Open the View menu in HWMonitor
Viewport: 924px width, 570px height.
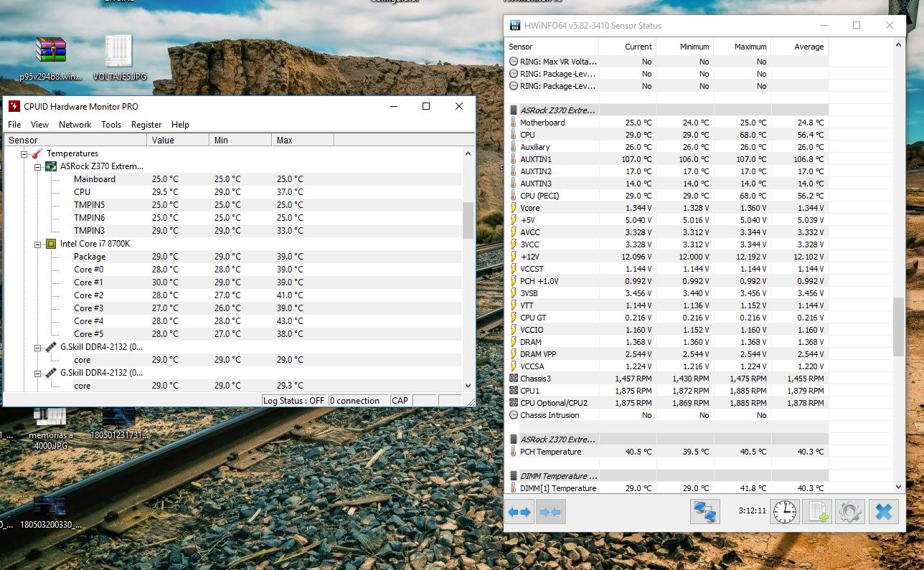(x=40, y=125)
